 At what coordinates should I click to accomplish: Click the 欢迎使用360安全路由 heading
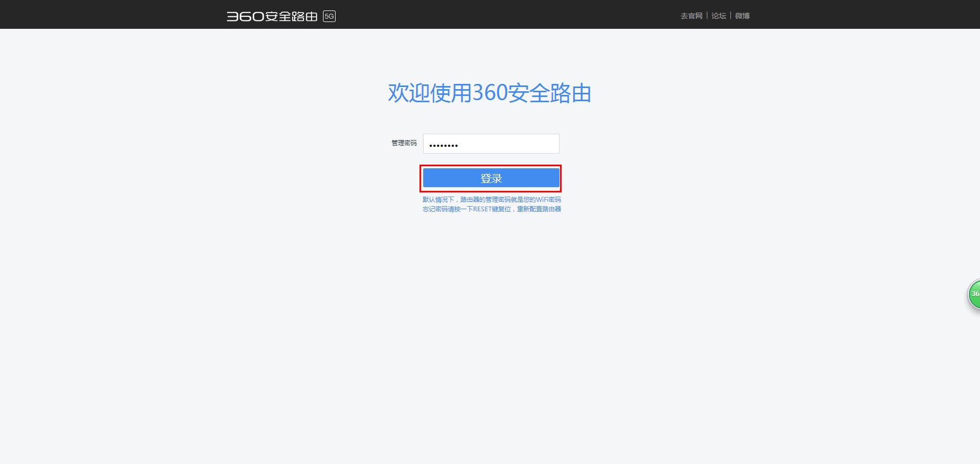[x=489, y=93]
